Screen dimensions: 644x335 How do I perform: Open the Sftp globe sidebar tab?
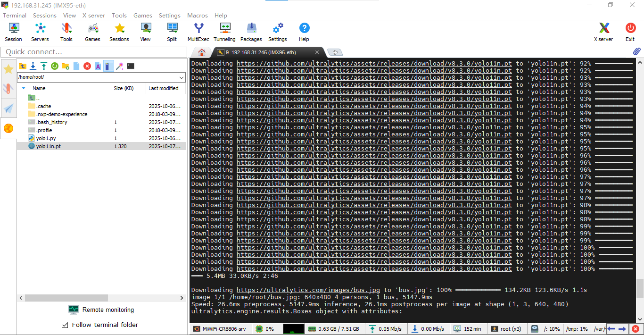[x=8, y=128]
